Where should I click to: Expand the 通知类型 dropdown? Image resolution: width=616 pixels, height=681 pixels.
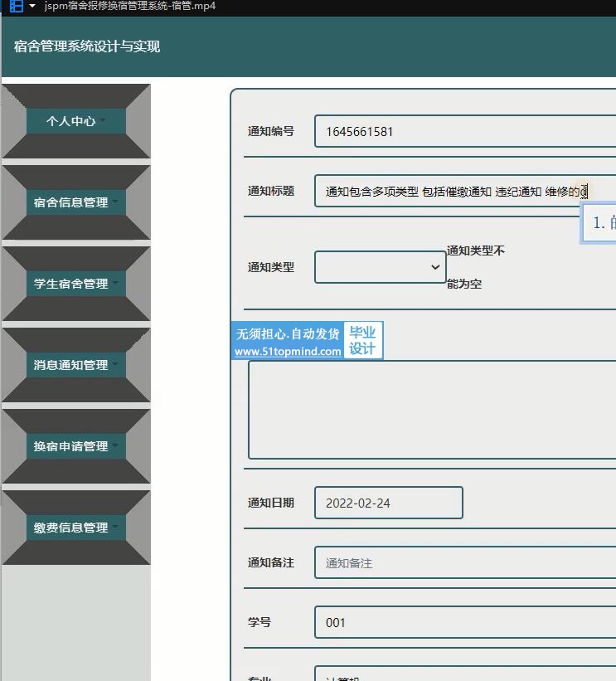(381, 267)
